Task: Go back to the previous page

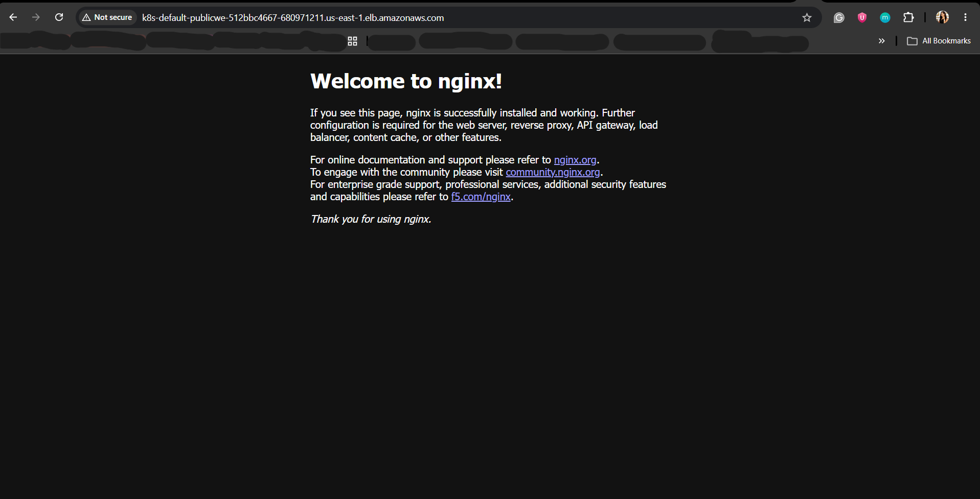Action: pyautogui.click(x=13, y=17)
